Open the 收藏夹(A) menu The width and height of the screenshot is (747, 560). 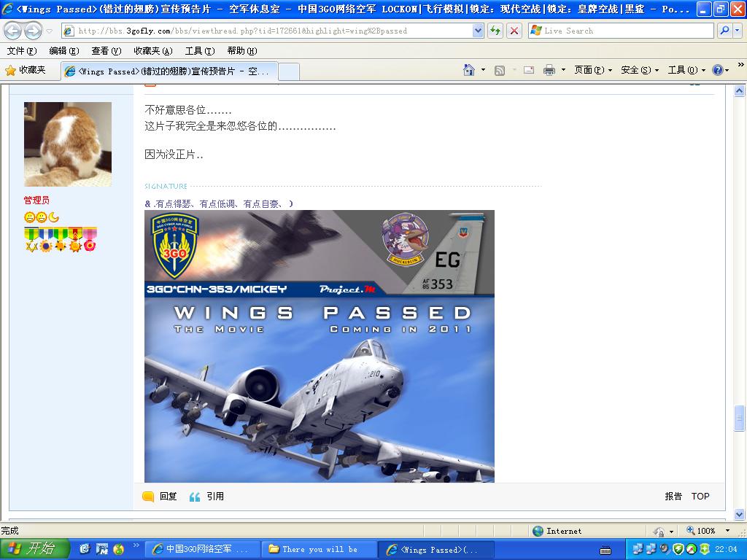tap(153, 51)
